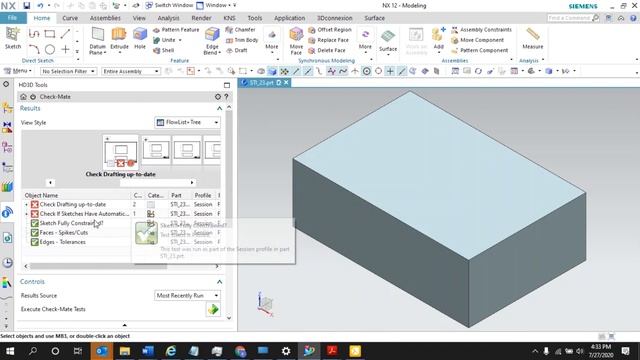Click the Save icon in title bar
The image size is (640, 360).
click(x=27, y=6)
